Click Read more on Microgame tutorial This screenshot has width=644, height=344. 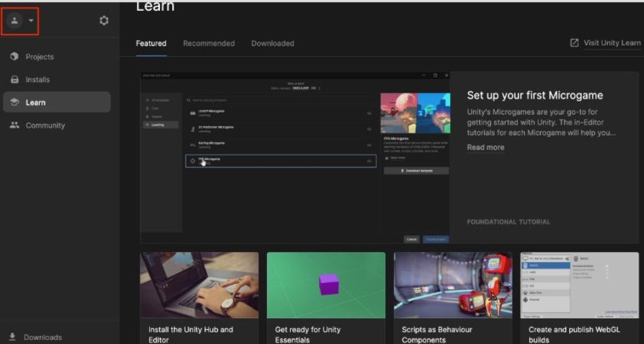[x=485, y=148]
